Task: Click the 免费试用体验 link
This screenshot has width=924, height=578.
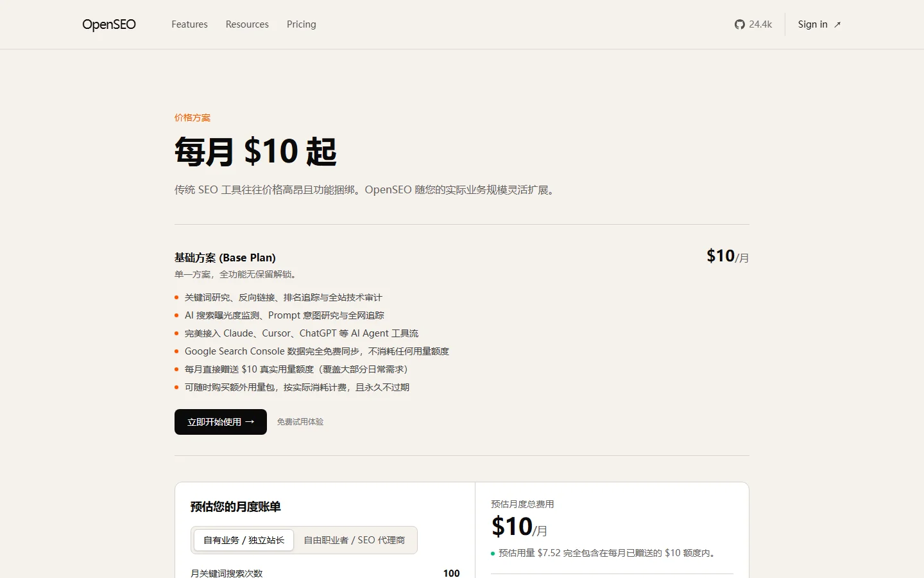Action: [300, 422]
